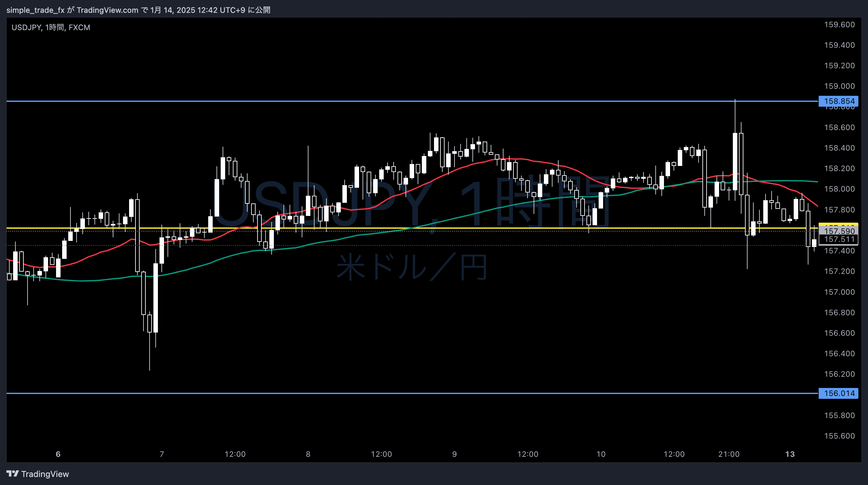Click the date 6 on time axis
The height and width of the screenshot is (485, 868).
click(x=58, y=454)
